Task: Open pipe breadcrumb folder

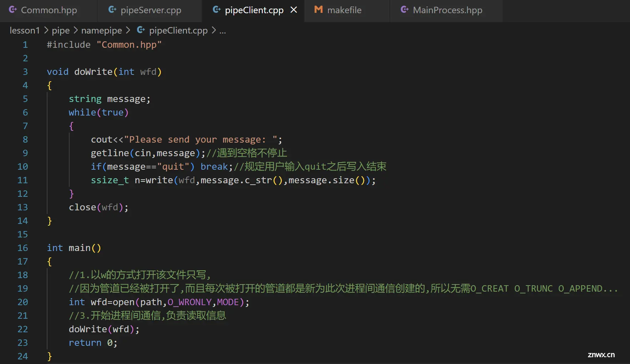Action: (61, 31)
